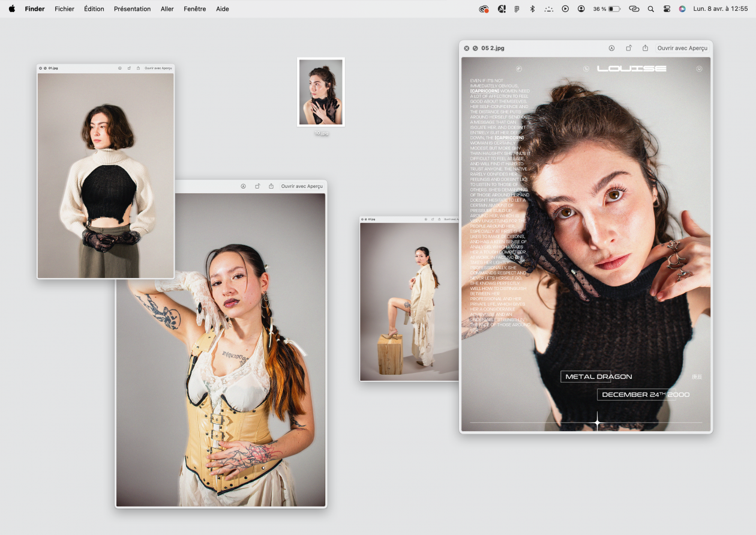The image size is (756, 535).
Task: Toggle full screen on 01.jpg preview
Action: tap(45, 68)
